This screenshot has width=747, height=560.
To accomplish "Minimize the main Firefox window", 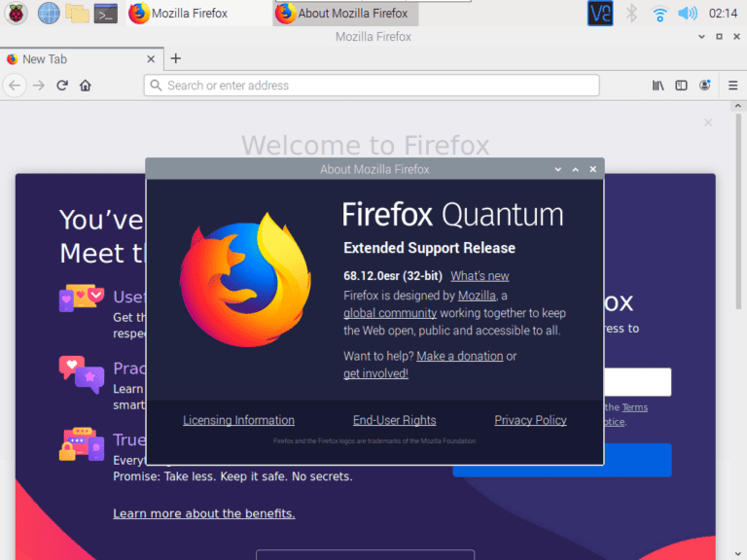I will 701,37.
